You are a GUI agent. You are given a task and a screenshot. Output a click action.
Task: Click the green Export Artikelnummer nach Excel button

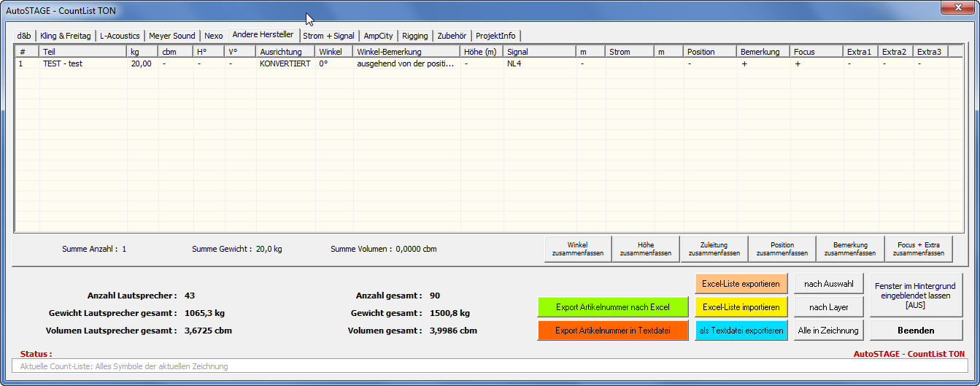pyautogui.click(x=613, y=307)
